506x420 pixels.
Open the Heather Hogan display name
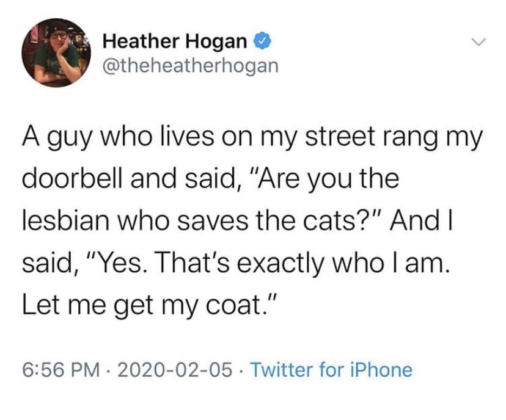point(175,42)
